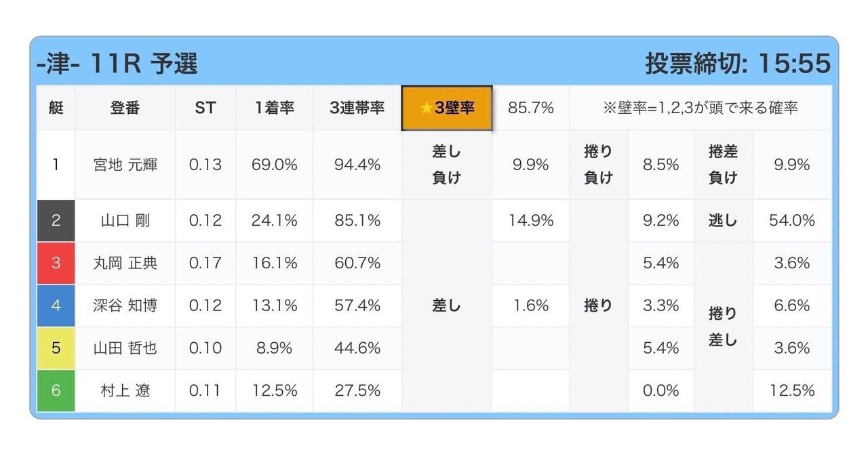Open racer 丸岡 正典 name

point(125,263)
